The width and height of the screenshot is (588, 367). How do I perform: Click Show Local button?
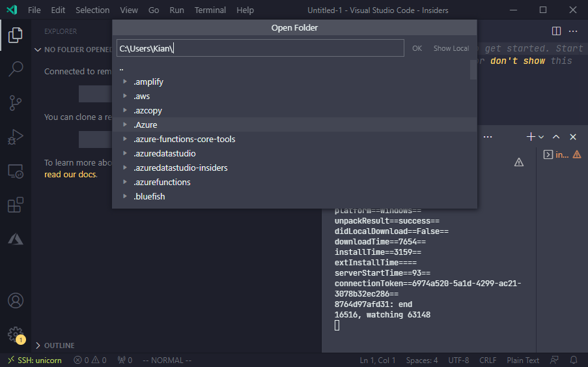coord(451,48)
